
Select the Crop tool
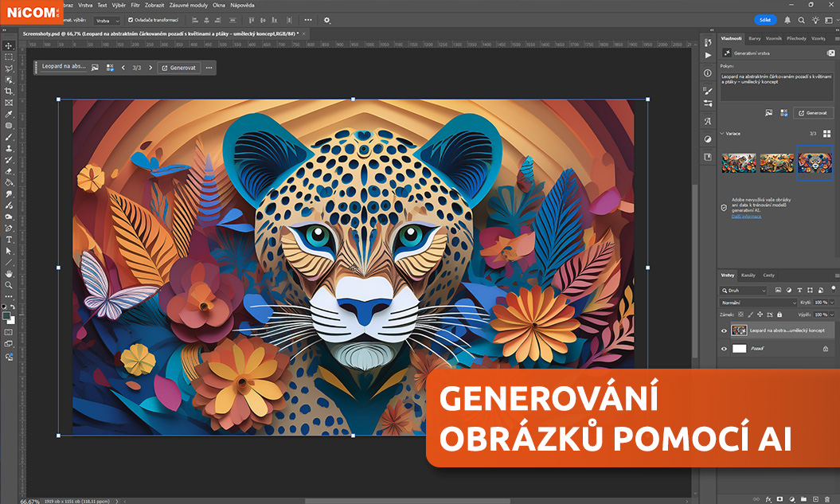click(9, 92)
